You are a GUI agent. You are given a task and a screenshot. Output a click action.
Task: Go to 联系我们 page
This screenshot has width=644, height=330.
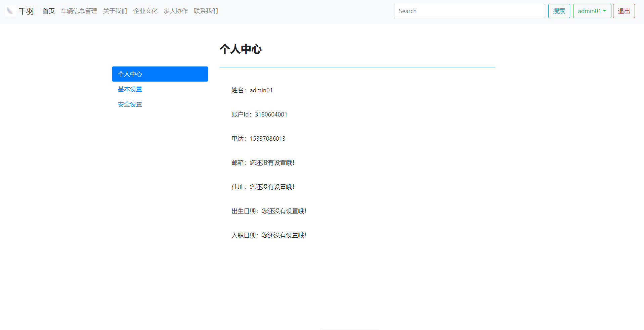point(206,11)
